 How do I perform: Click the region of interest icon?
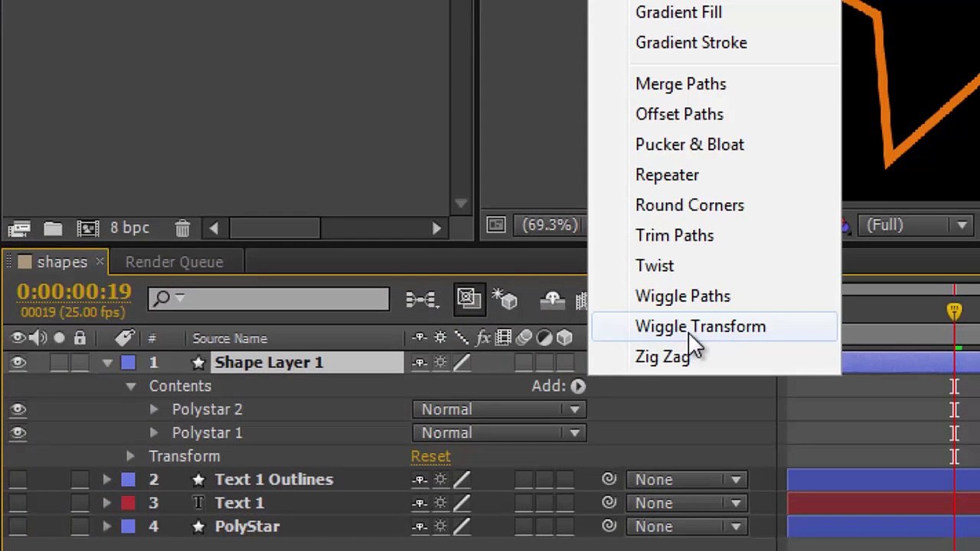point(496,225)
